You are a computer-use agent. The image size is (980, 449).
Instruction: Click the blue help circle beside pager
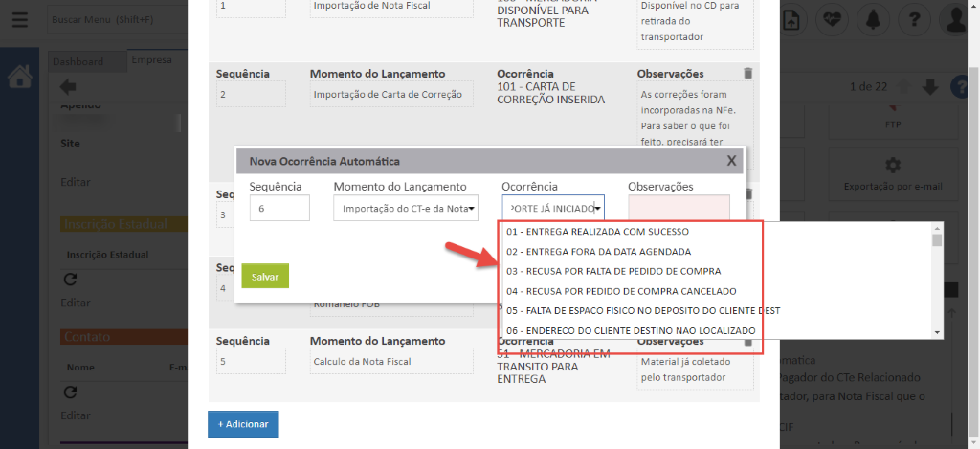click(959, 87)
